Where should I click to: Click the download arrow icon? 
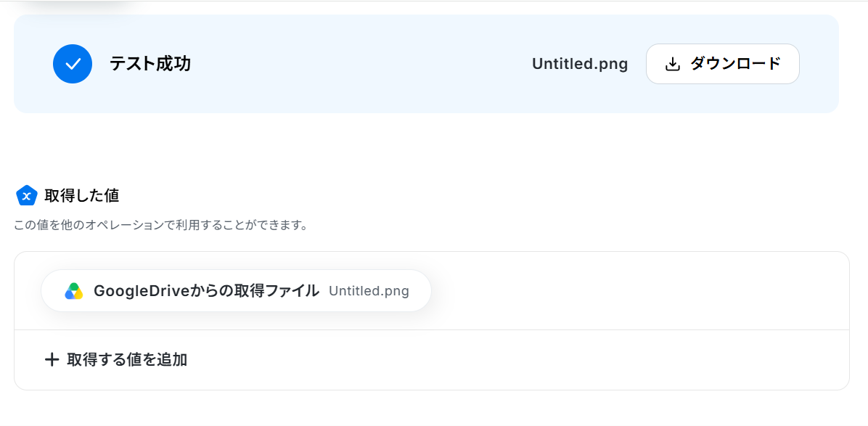[x=672, y=64]
